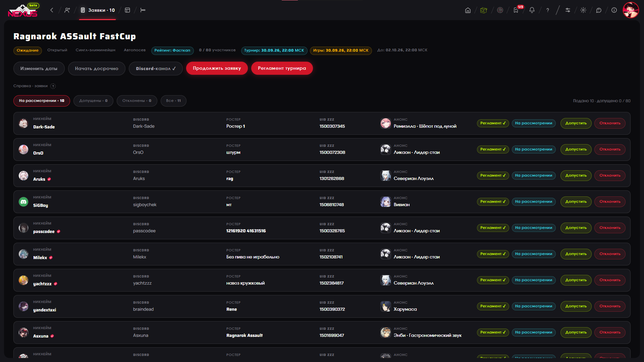The image size is (644, 362).
Task: Open the help tooltip next to Справка заявки
Action: 53,86
